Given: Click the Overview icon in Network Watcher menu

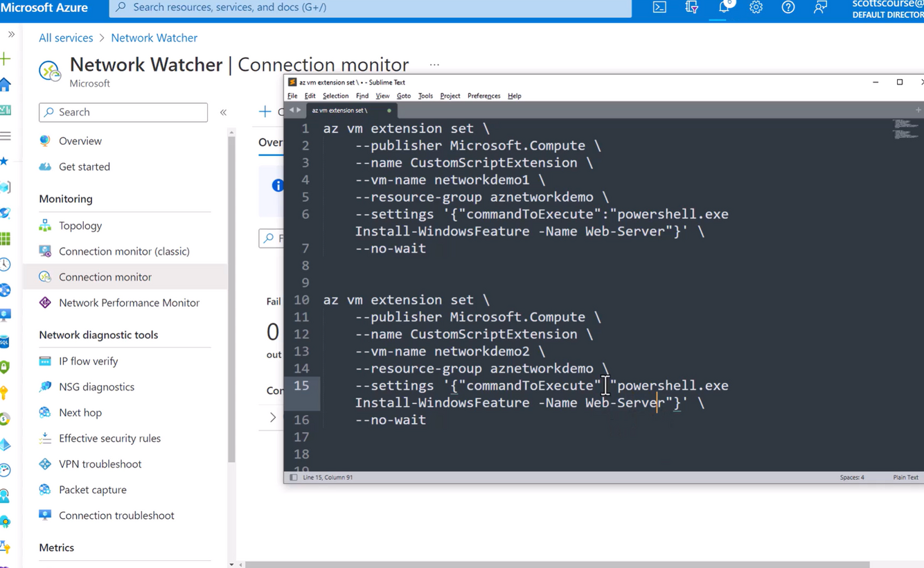Looking at the screenshot, I should 45,141.
